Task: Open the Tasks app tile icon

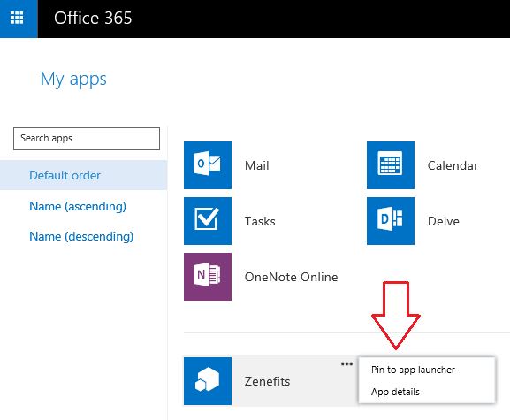Action: [x=208, y=221]
